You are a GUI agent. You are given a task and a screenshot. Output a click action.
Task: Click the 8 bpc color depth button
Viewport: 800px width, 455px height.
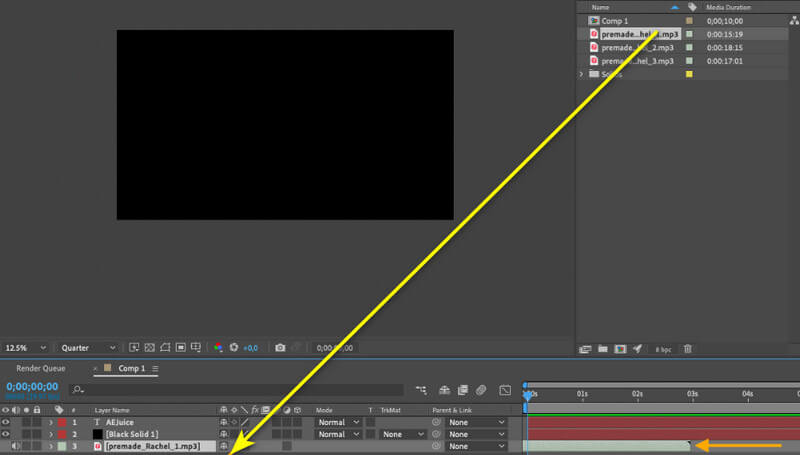click(663, 349)
